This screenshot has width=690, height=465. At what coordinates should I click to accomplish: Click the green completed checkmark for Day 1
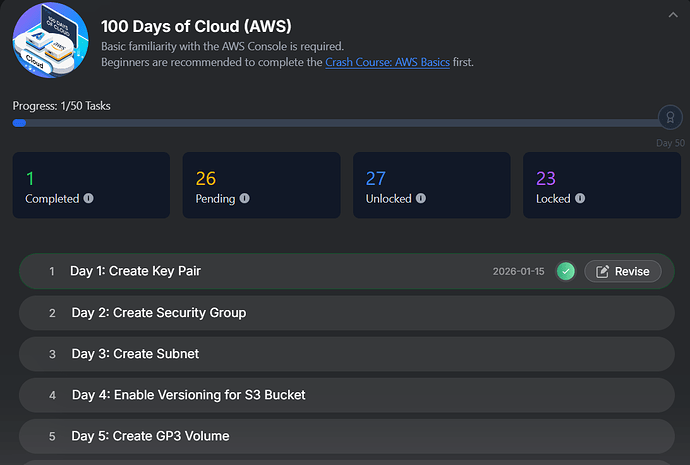(x=566, y=271)
